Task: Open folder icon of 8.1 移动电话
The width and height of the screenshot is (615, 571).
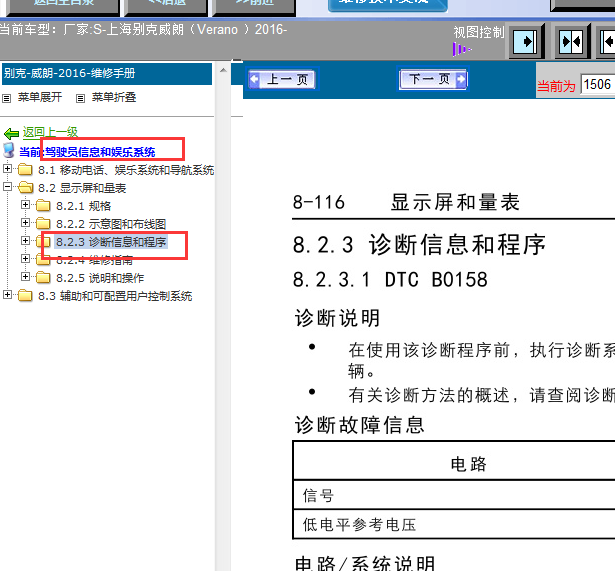Action: coord(25,169)
